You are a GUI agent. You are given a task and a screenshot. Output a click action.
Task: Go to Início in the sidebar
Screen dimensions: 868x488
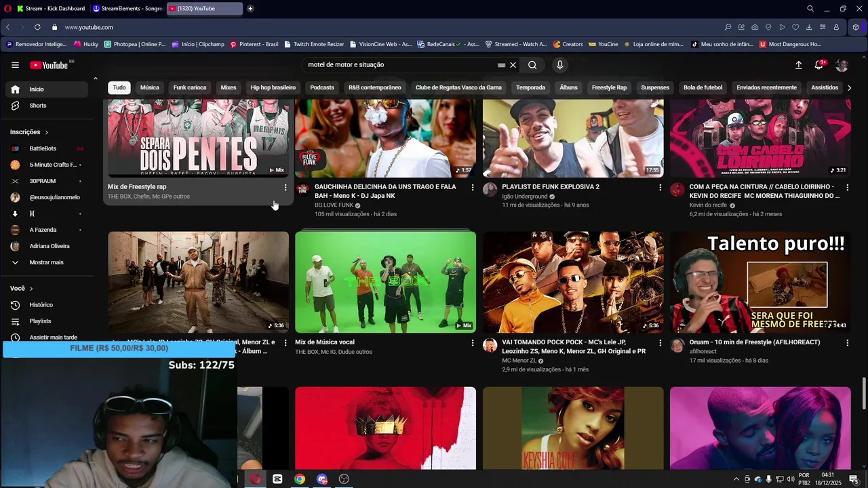(47, 89)
